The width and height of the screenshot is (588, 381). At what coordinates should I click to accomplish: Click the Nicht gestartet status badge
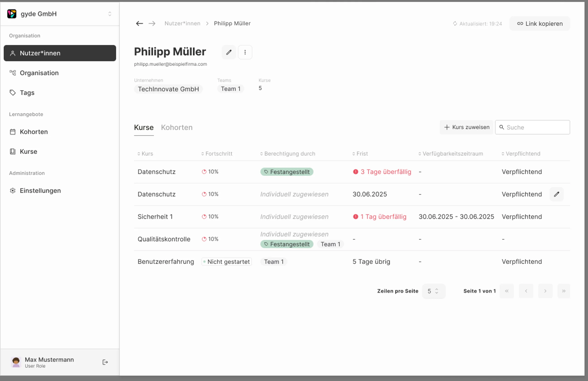click(227, 262)
